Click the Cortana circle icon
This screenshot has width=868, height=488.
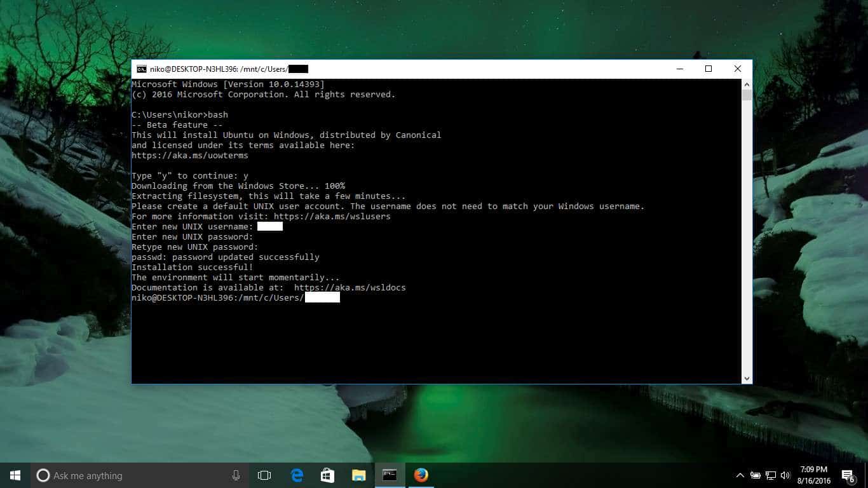43,475
